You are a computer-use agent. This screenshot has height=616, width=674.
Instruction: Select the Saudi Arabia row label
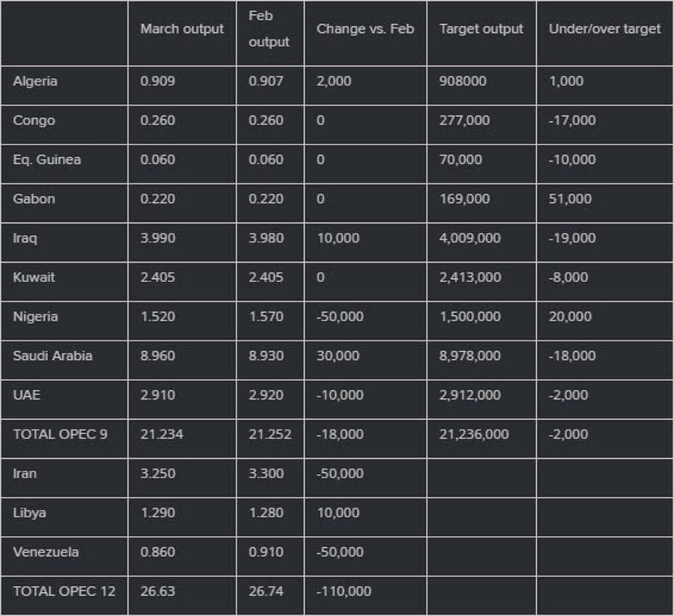click(52, 356)
